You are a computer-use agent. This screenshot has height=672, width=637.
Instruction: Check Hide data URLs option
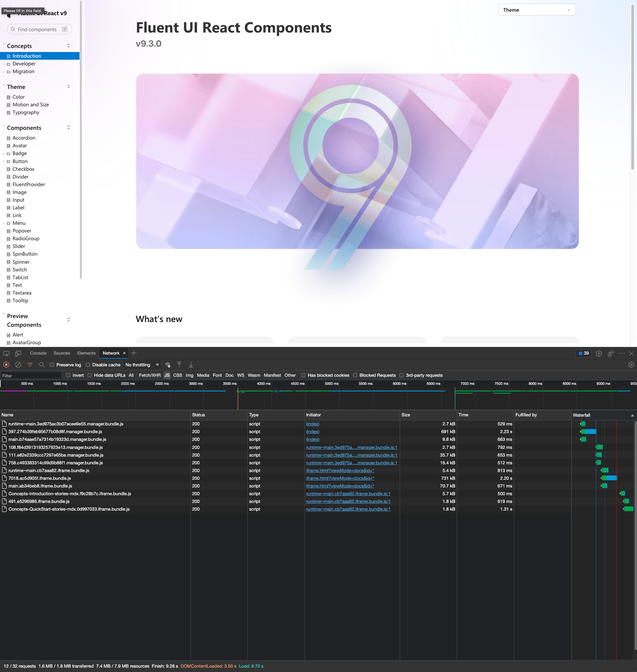(90, 375)
